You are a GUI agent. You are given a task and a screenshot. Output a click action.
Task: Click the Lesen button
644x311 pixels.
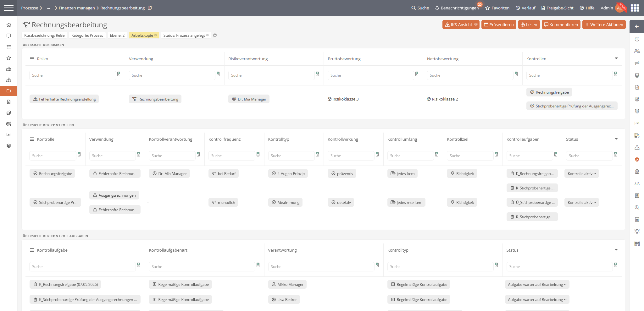(529, 25)
